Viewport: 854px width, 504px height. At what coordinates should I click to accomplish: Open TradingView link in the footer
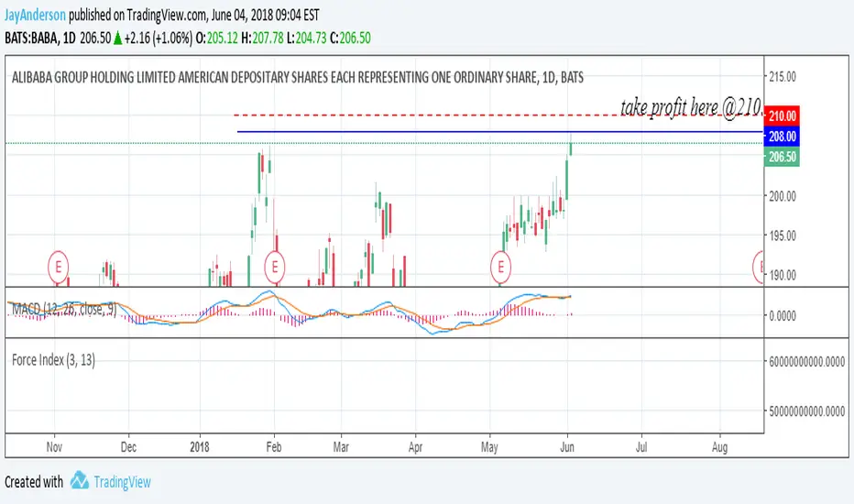click(122, 482)
